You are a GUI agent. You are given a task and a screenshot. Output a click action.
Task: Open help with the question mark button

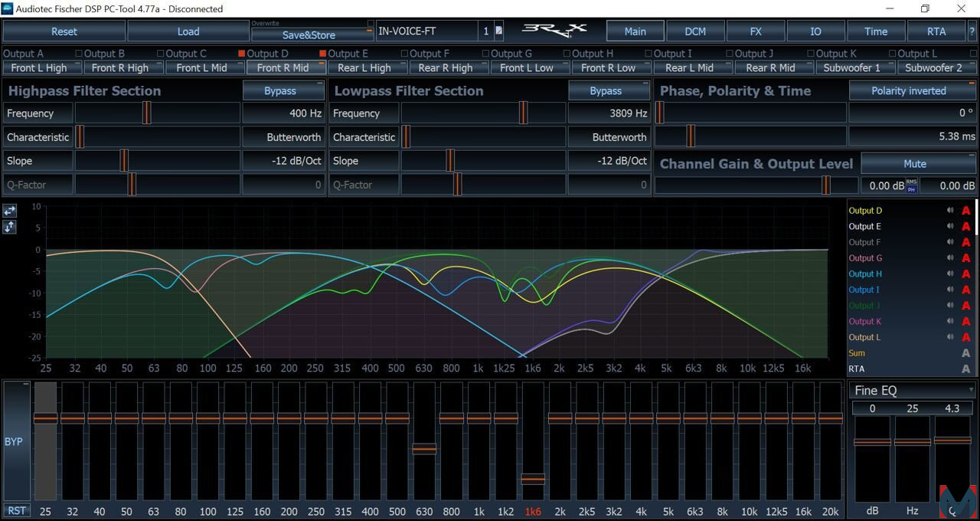pos(972,31)
